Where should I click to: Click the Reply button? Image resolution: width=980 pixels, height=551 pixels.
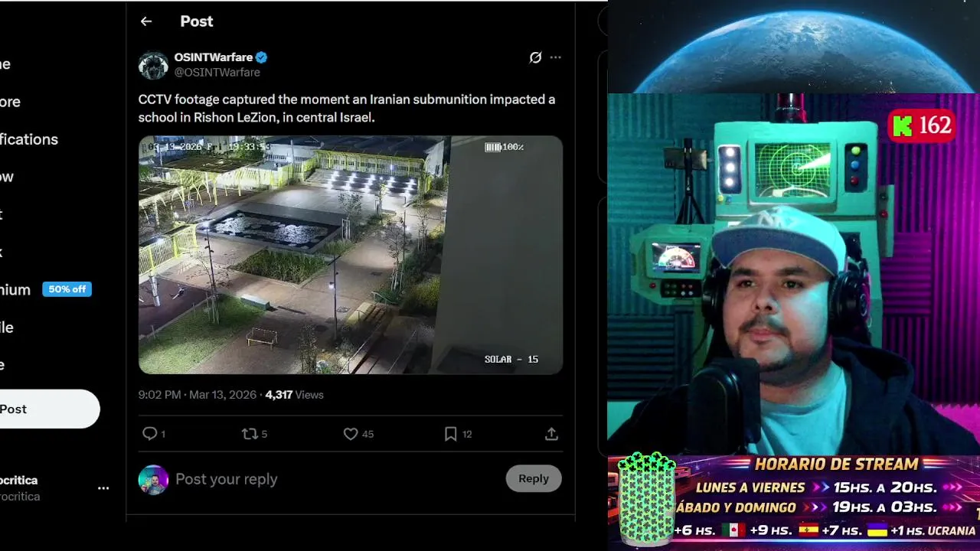(x=534, y=478)
